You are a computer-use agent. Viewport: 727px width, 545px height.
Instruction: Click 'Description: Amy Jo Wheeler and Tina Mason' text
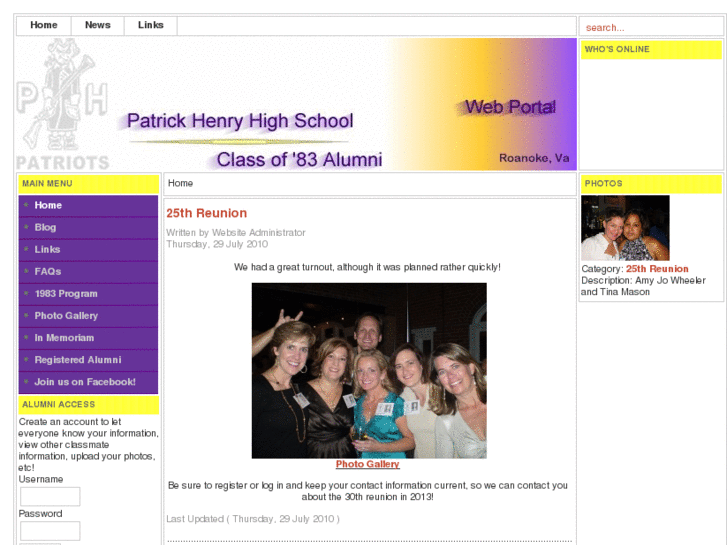coord(643,286)
